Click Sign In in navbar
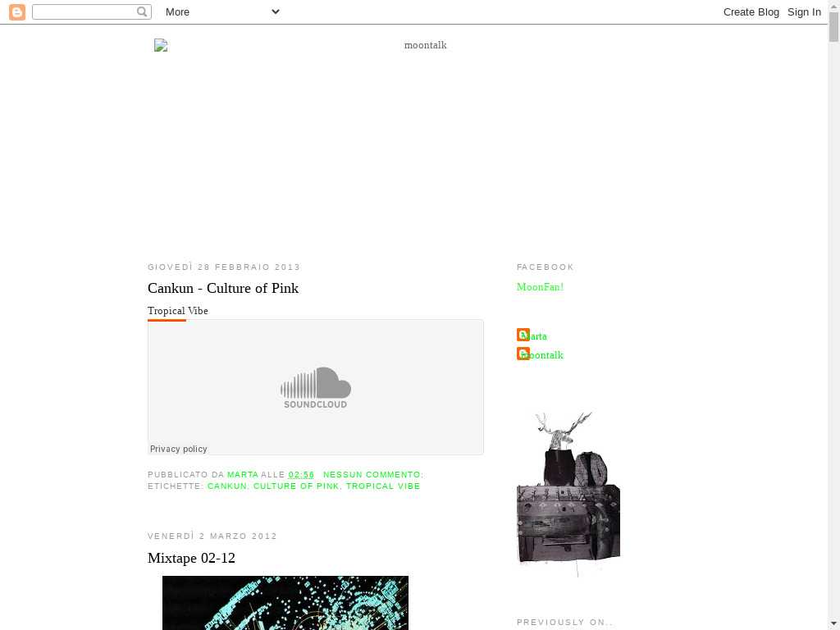The height and width of the screenshot is (630, 840). click(x=804, y=11)
